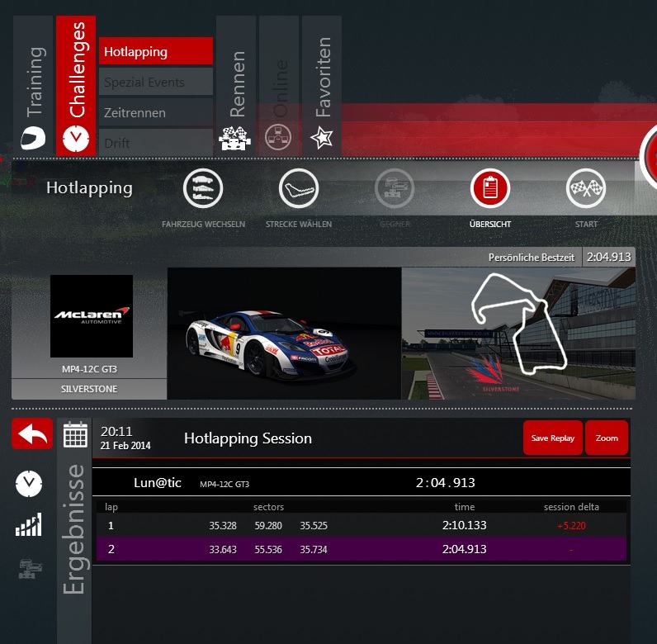
Task: Click the Silverstone track preview image
Action: click(x=518, y=334)
